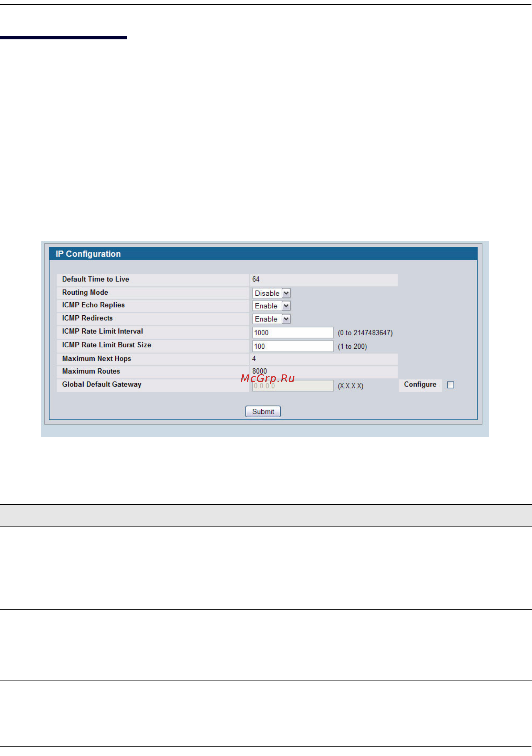Click the ICMP Rate Limit Interval label
Screen dimensions: 532x756
(x=103, y=331)
